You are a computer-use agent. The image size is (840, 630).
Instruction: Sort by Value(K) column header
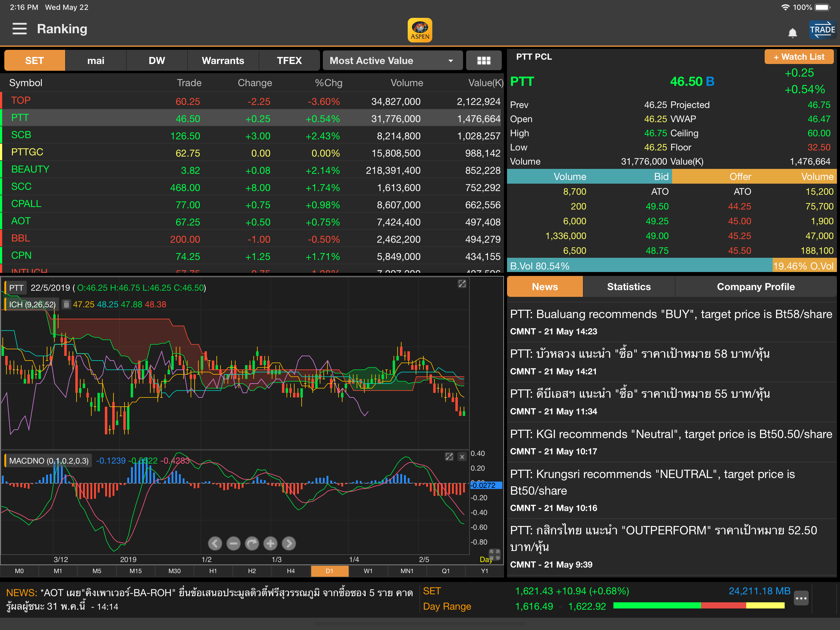tap(486, 83)
